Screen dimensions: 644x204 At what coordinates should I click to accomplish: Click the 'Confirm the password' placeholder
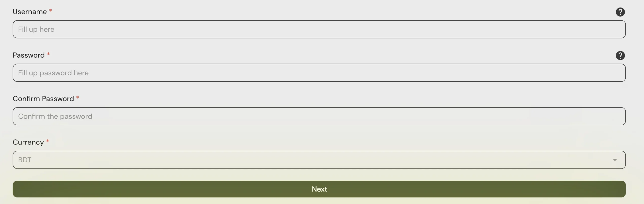pyautogui.click(x=55, y=116)
